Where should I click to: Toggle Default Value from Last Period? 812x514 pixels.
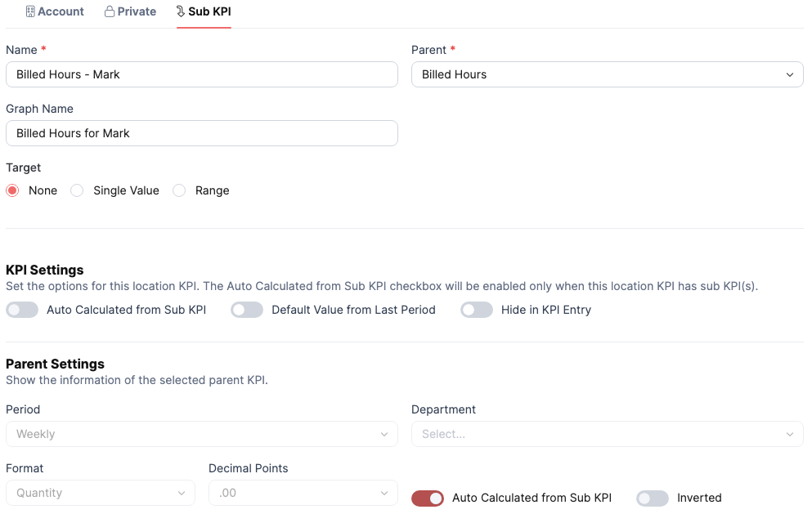coord(247,310)
